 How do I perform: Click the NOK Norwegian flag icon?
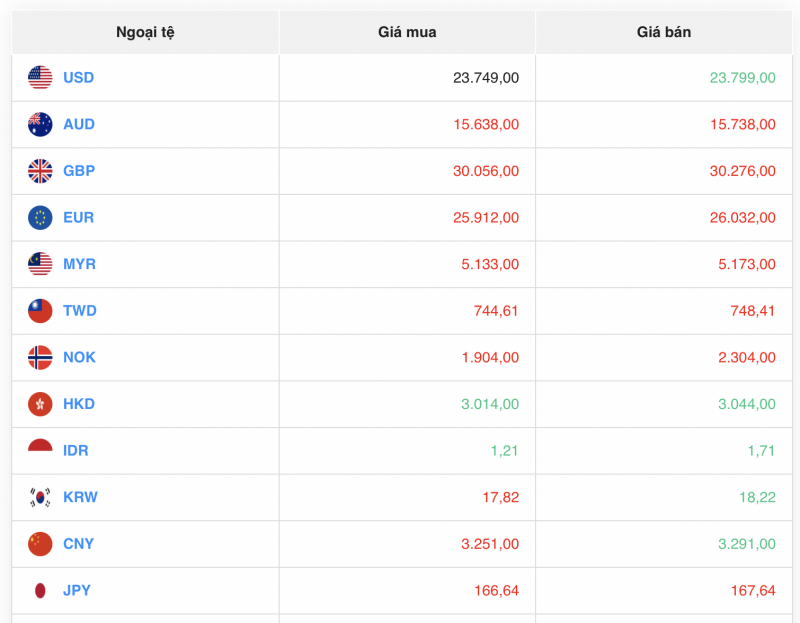[38, 357]
